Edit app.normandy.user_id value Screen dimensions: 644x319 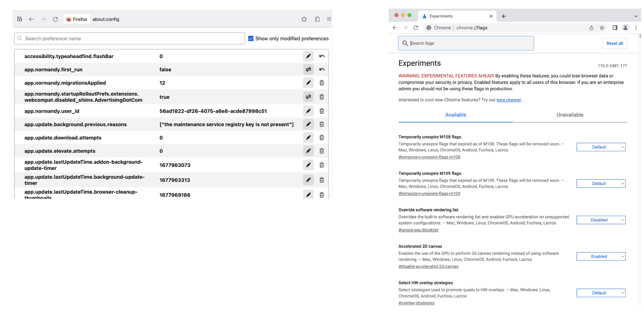308,111
